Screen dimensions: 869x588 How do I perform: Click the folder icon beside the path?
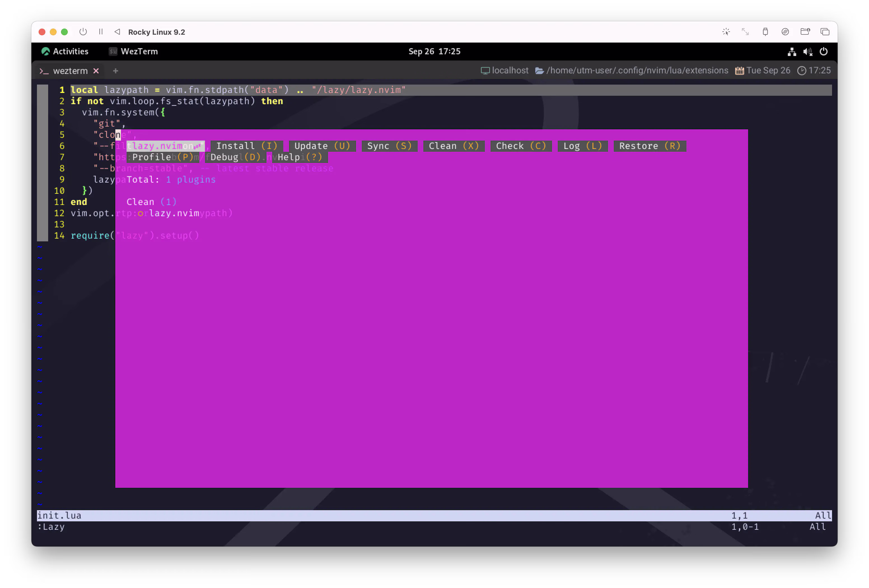pos(539,71)
